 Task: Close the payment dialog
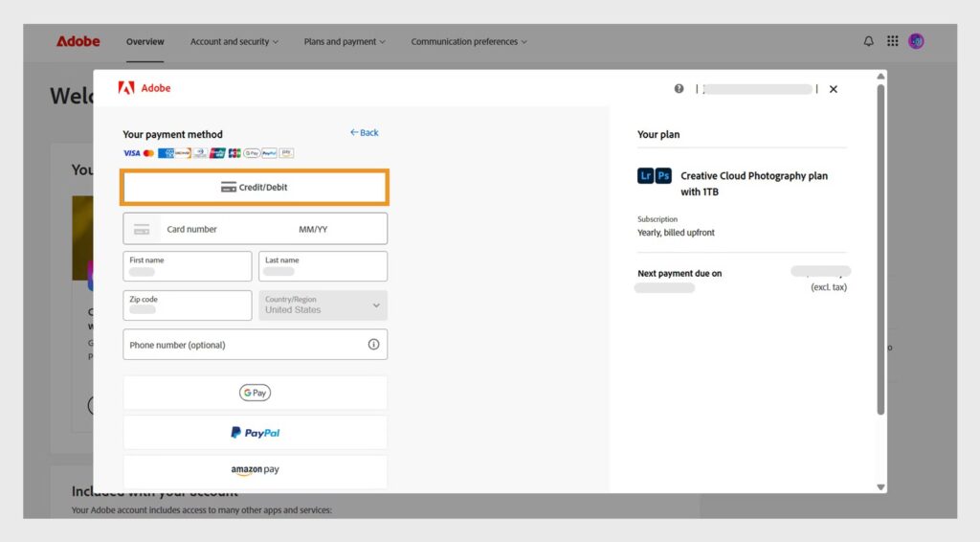click(x=833, y=89)
